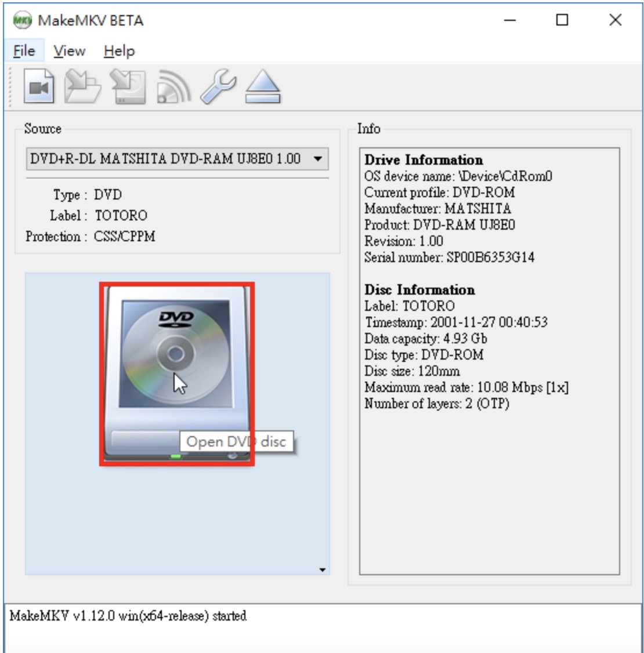Viewport: 644px width, 653px height.
Task: Eject the disc using the eject icon
Action: coord(263,86)
